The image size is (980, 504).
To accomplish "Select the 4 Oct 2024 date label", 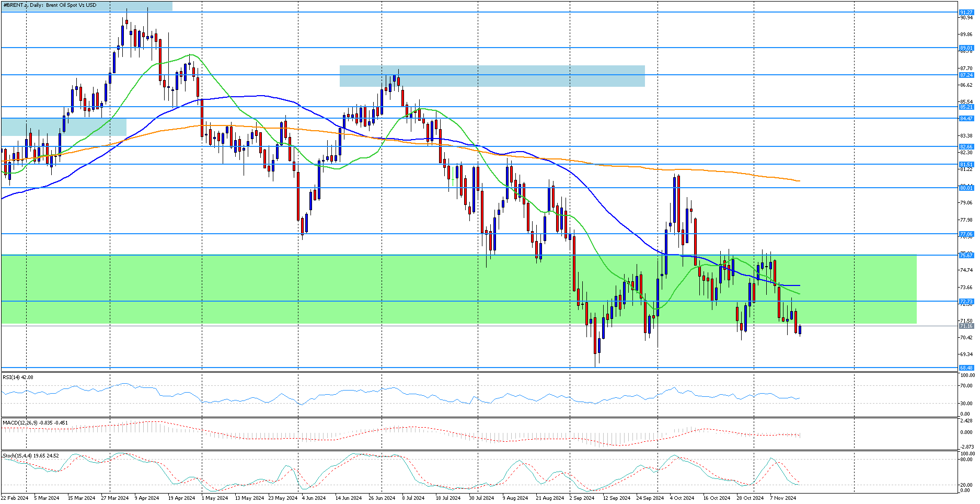I will 682,498.
